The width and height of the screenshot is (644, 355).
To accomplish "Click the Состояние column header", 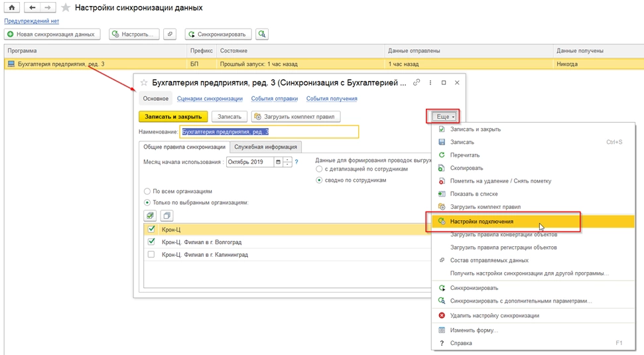I will click(301, 50).
